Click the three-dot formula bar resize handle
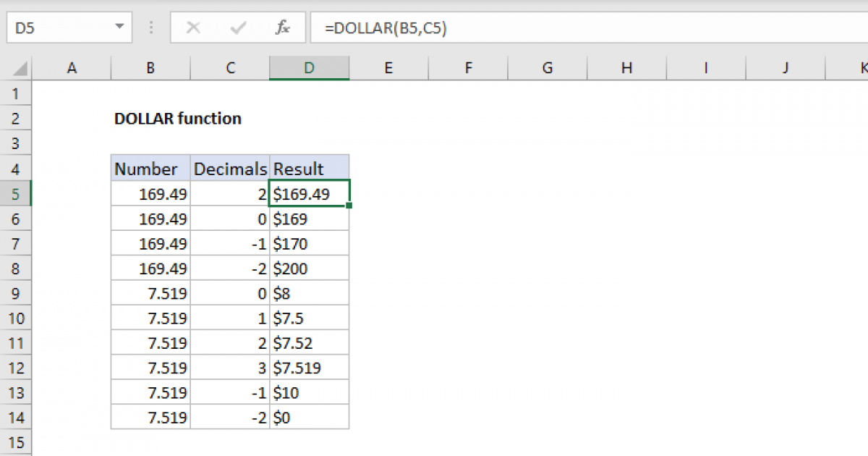The width and height of the screenshot is (868, 456). 151,28
